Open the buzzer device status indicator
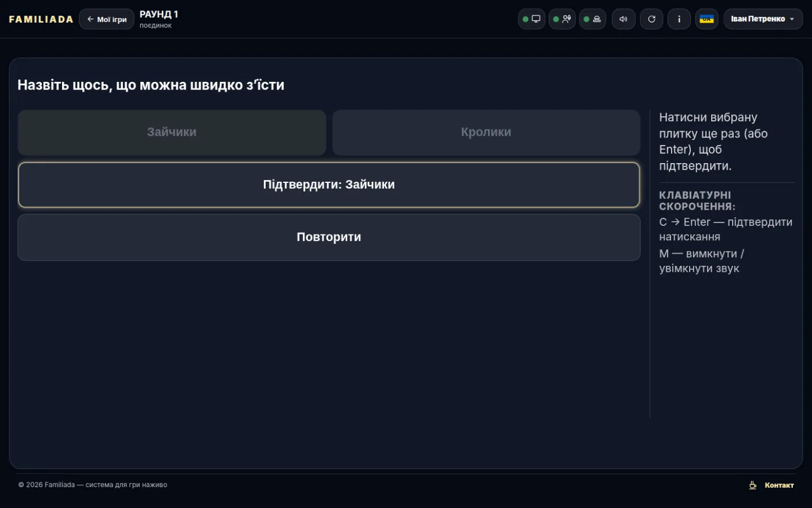The width and height of the screenshot is (812, 508). pos(593,19)
